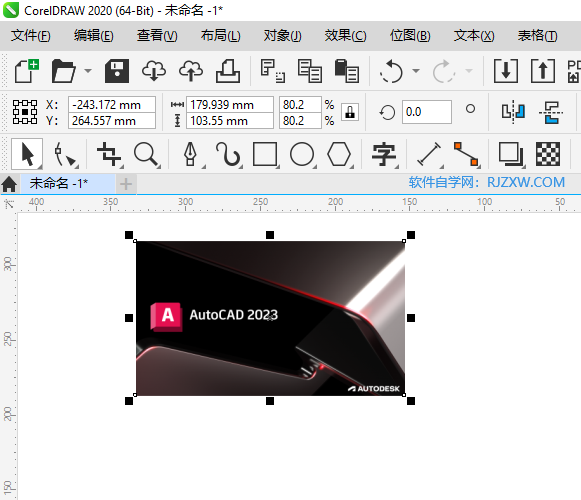Select the Parallel Dimension tool
This screenshot has width=581, height=500.
coord(429,154)
